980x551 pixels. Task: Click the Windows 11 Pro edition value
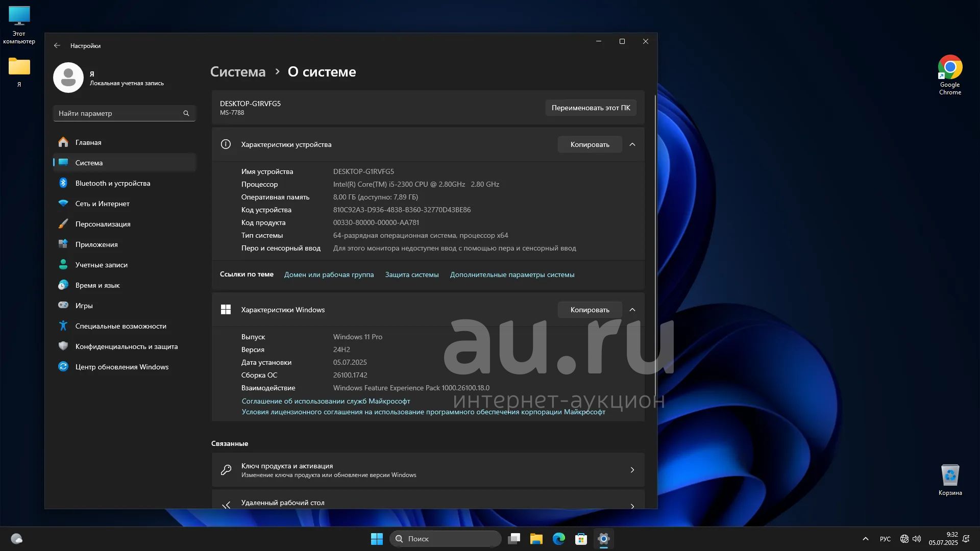pyautogui.click(x=357, y=337)
